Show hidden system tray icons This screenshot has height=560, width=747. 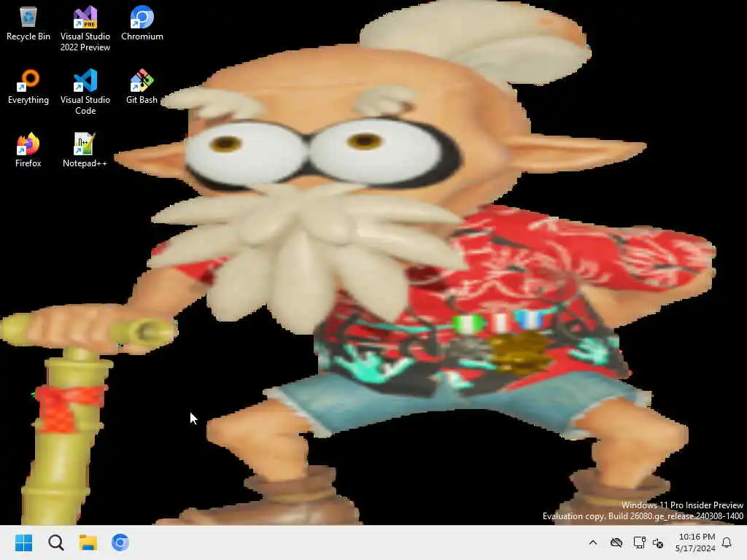[x=593, y=542]
